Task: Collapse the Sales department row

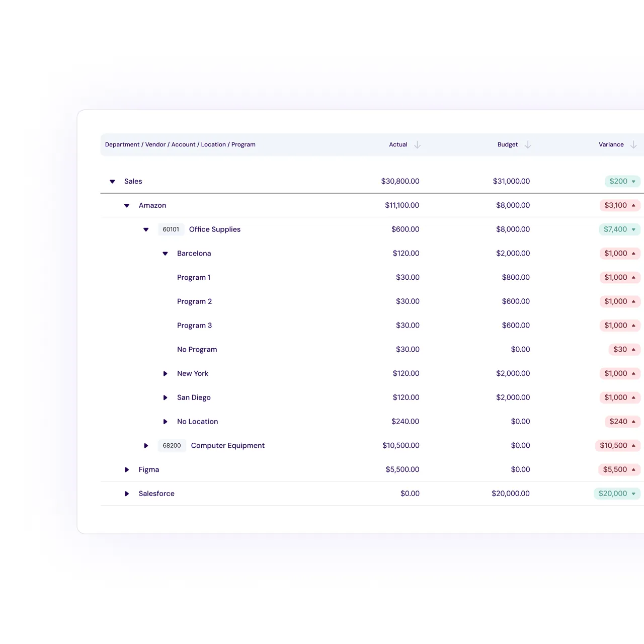Action: [x=113, y=182]
